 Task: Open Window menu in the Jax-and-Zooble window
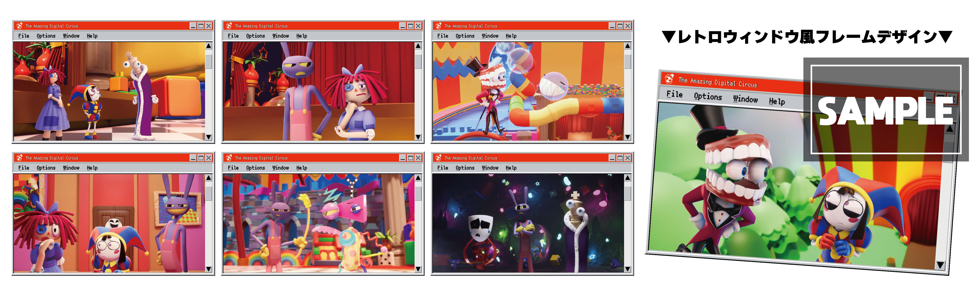[280, 168]
